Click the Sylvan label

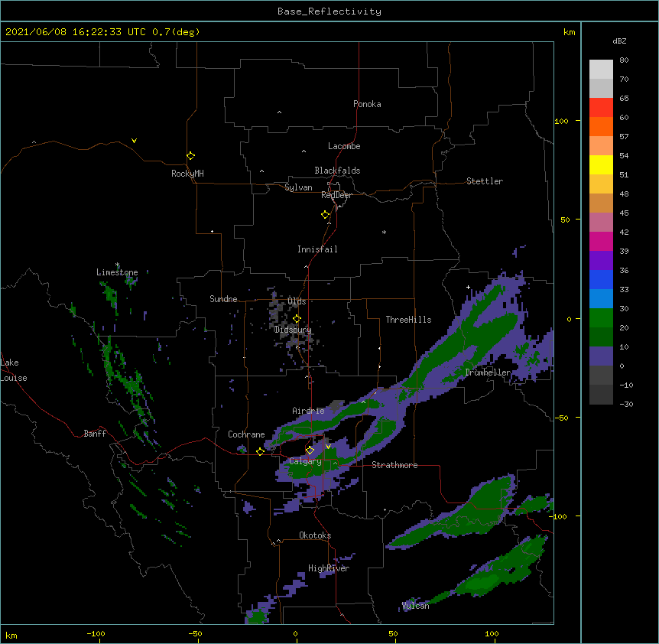[x=298, y=187]
